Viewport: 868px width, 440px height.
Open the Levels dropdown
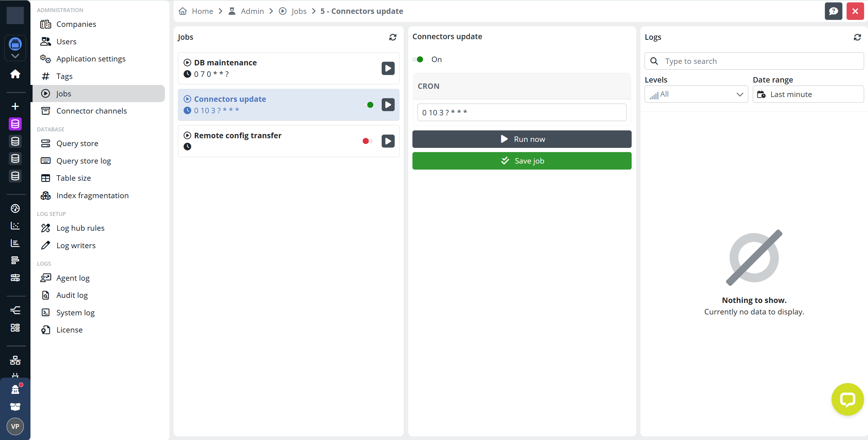coord(696,94)
